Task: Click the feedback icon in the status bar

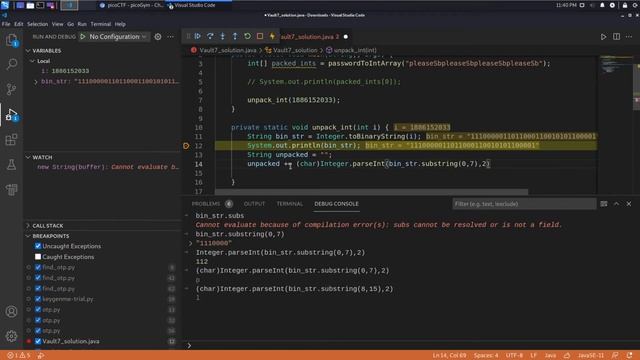Action: (x=615, y=356)
